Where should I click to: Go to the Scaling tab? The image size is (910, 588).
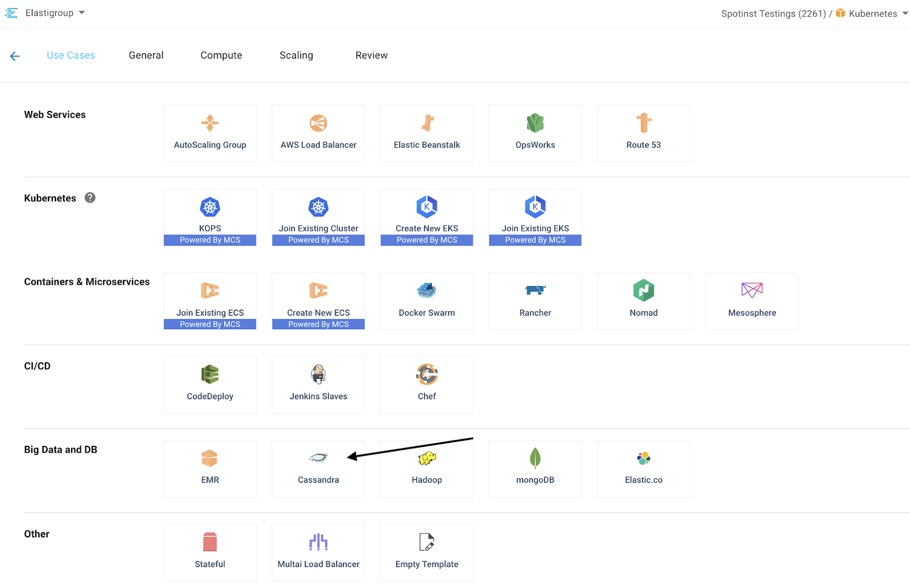(296, 56)
